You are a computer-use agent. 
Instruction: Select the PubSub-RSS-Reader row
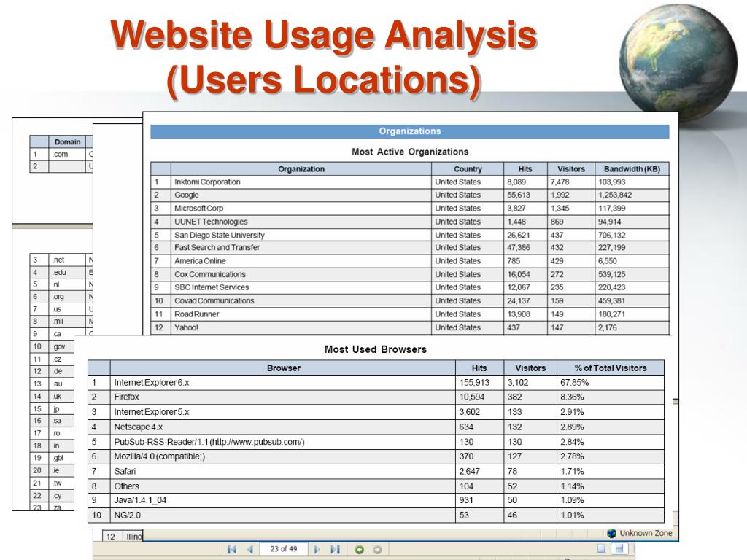click(376, 442)
